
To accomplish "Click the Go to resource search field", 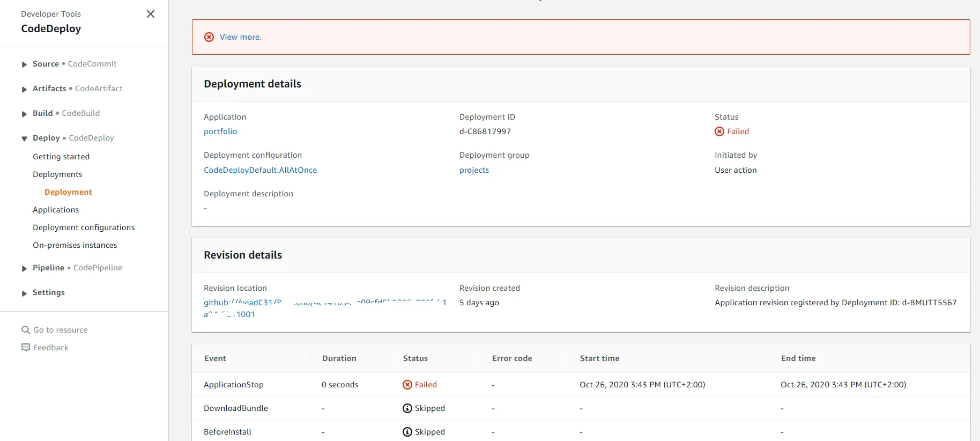I will tap(61, 330).
